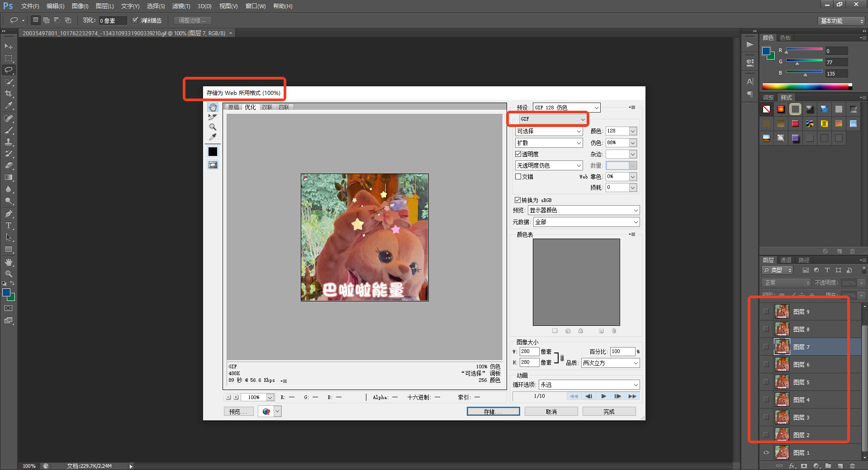
Task: Click the 完成 button
Action: [609, 411]
